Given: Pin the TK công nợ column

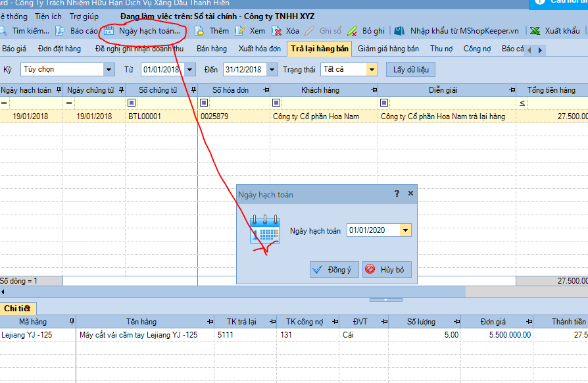Looking at the screenshot, I should pos(335,322).
